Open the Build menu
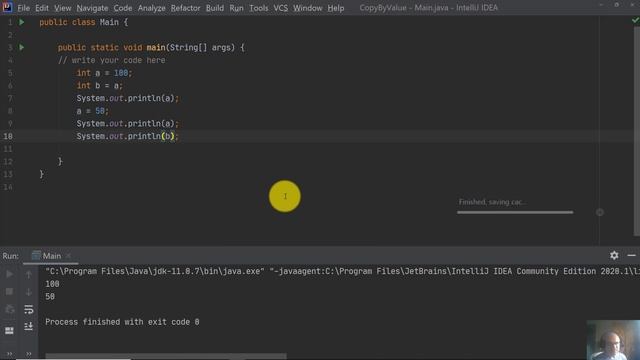 215,8
